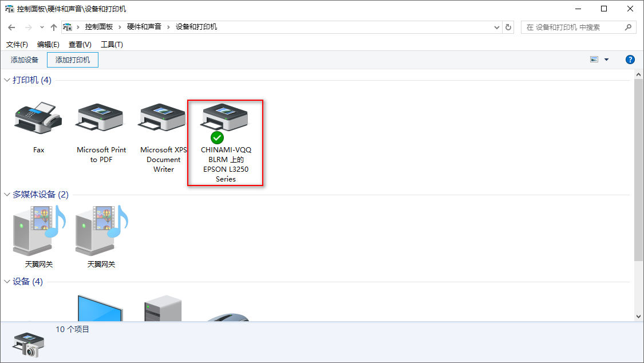Click the 设备和打印机 breadcrumb
The height and width of the screenshot is (363, 644).
click(x=196, y=27)
